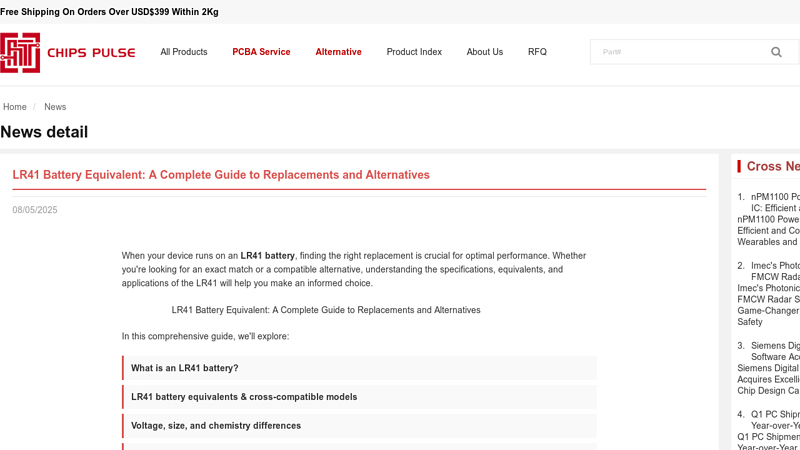Image resolution: width=800 pixels, height=450 pixels.
Task: Jump to 'What is an LR41 battery?' section
Action: 185,368
